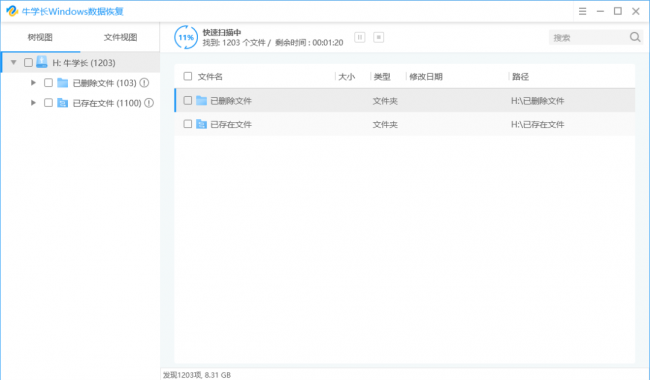Click the H:\已删除文件 path cell
The width and height of the screenshot is (650, 380).
point(537,101)
